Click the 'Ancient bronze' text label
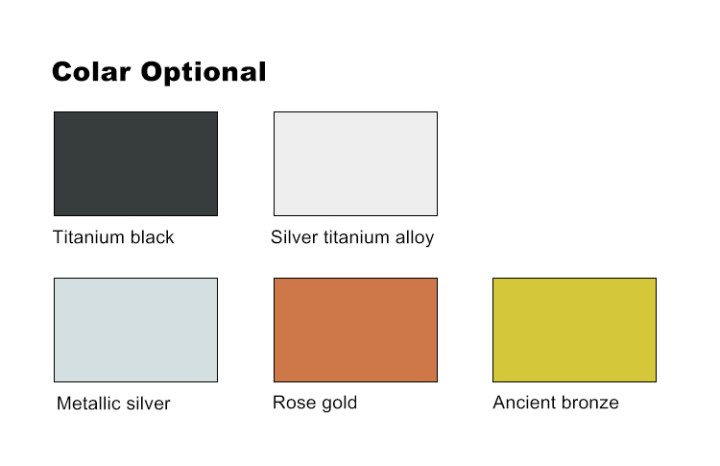The width and height of the screenshot is (720, 466). pos(556,403)
